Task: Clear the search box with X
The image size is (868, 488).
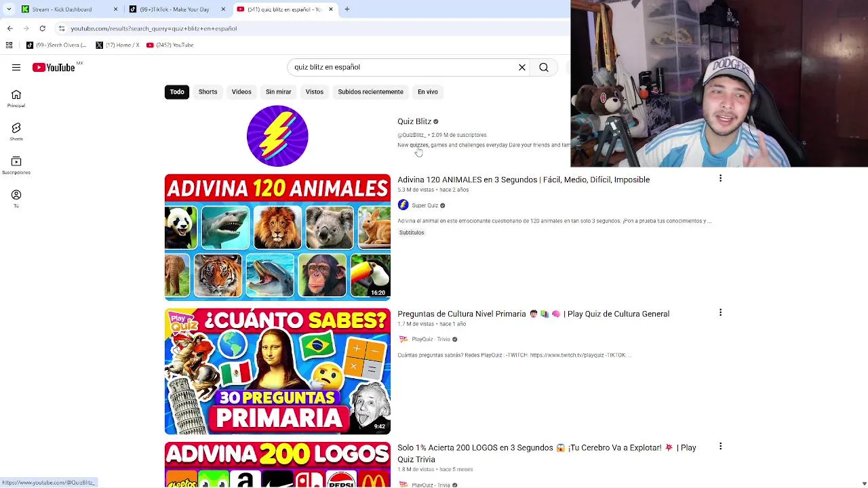Action: tap(522, 67)
